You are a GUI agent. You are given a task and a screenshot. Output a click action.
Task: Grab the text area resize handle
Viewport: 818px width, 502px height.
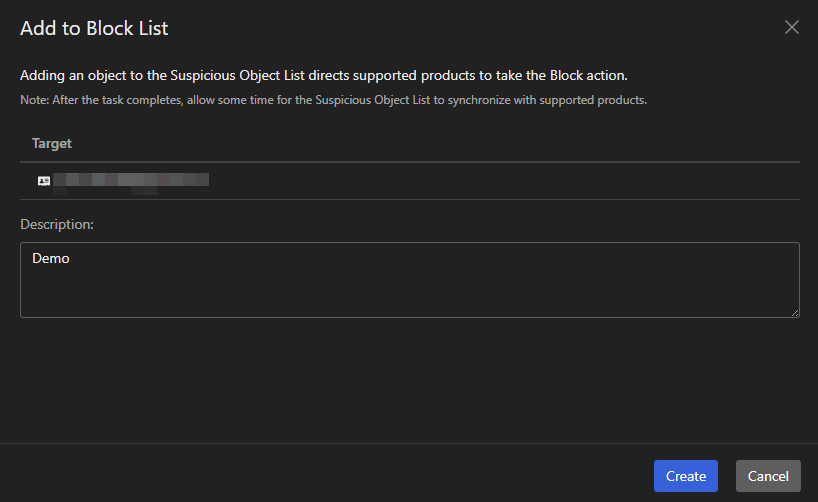coord(795,313)
